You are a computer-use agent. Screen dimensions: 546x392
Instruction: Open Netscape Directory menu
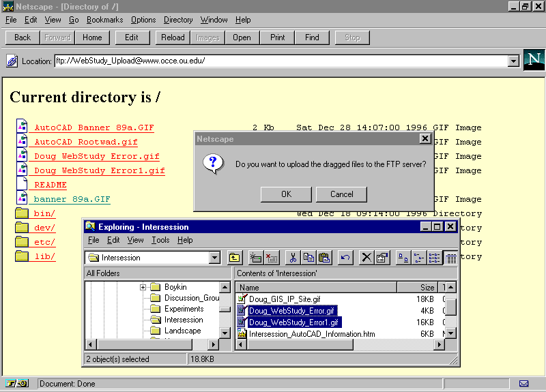click(178, 20)
